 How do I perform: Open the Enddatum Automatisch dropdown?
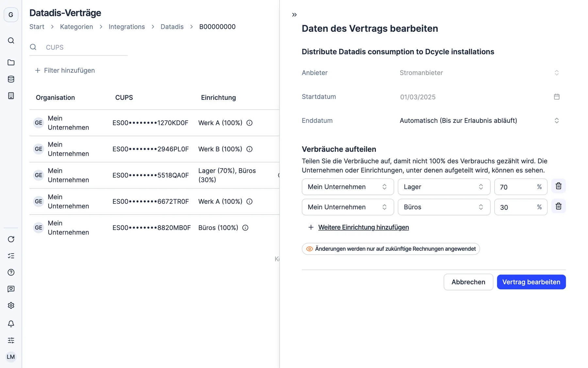(x=480, y=121)
